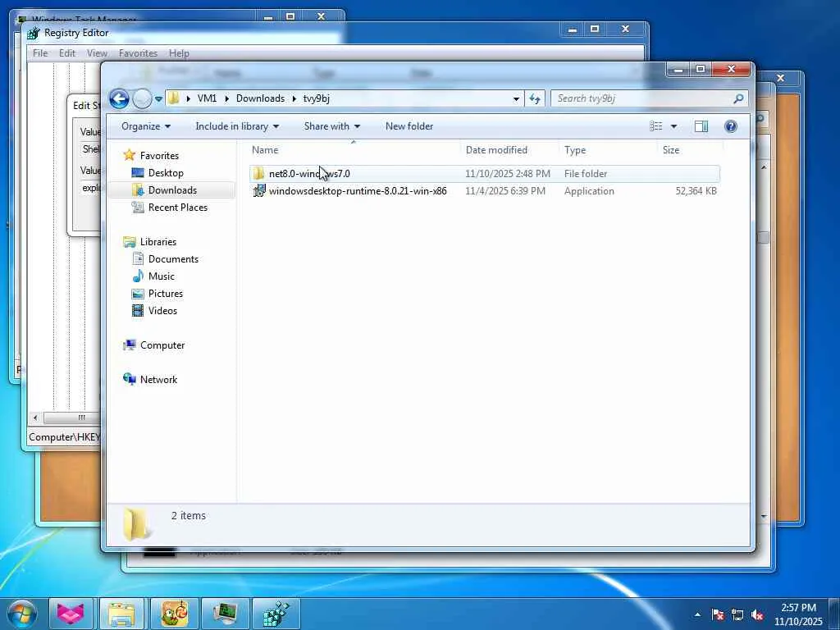Click the muted volume tray icon
The image size is (840, 630).
coord(757,614)
